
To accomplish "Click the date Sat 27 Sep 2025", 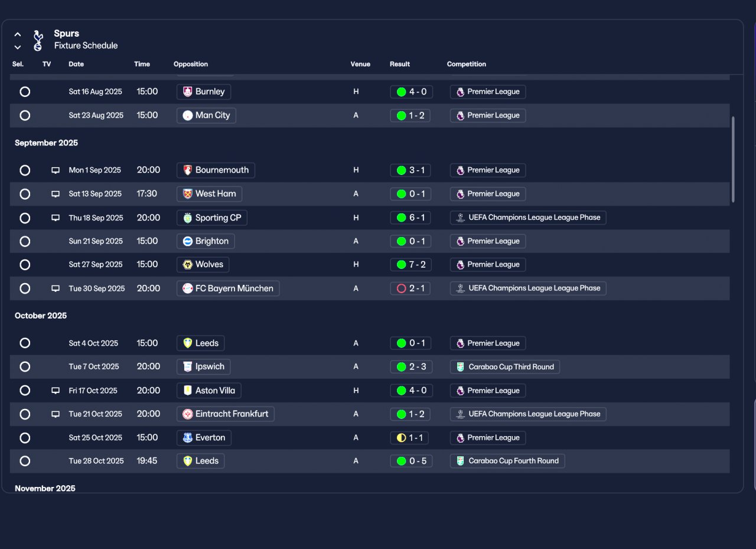I will point(96,265).
